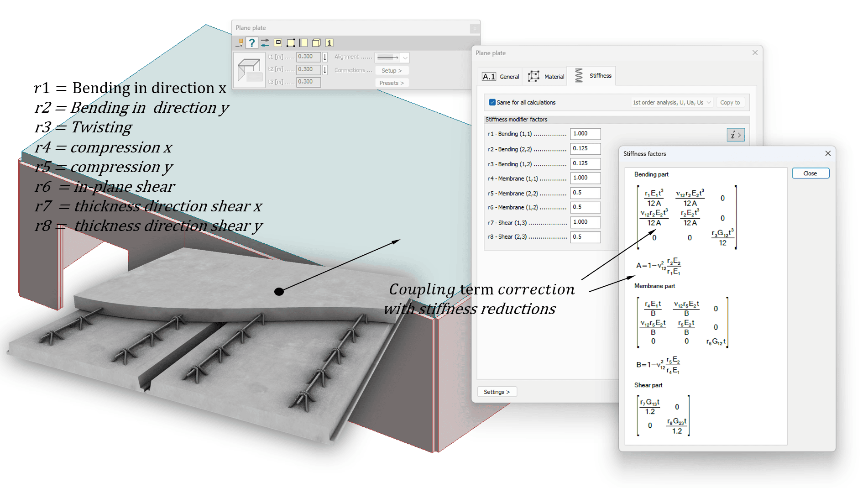Open the Alignment dropdown
This screenshot has height=488, width=868.
pyautogui.click(x=392, y=58)
